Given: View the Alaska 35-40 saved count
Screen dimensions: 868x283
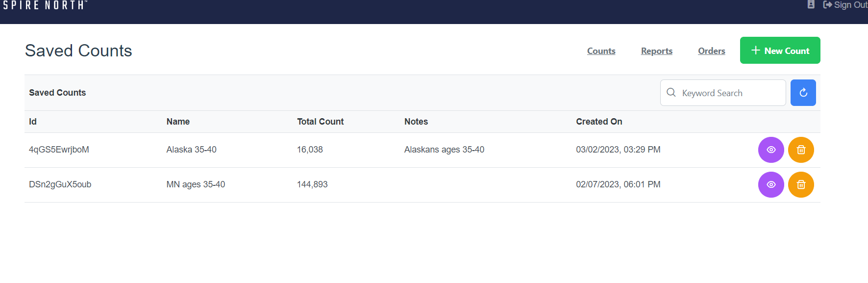Looking at the screenshot, I should [x=771, y=150].
